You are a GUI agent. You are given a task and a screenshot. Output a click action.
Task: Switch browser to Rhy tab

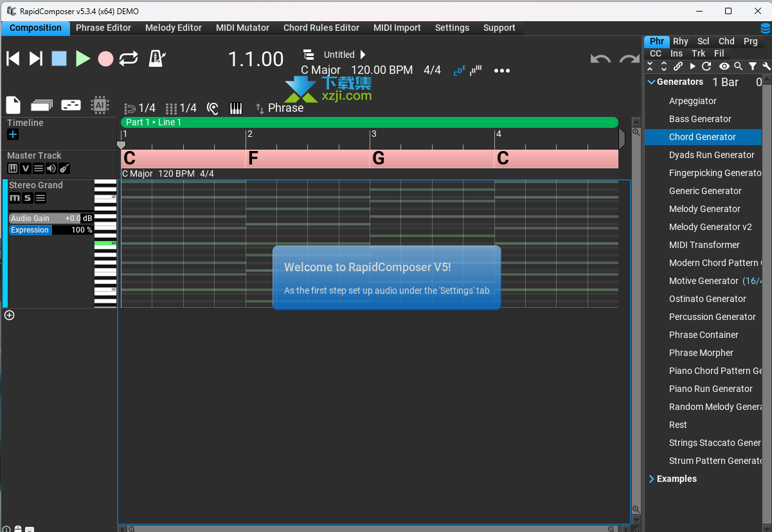(681, 41)
